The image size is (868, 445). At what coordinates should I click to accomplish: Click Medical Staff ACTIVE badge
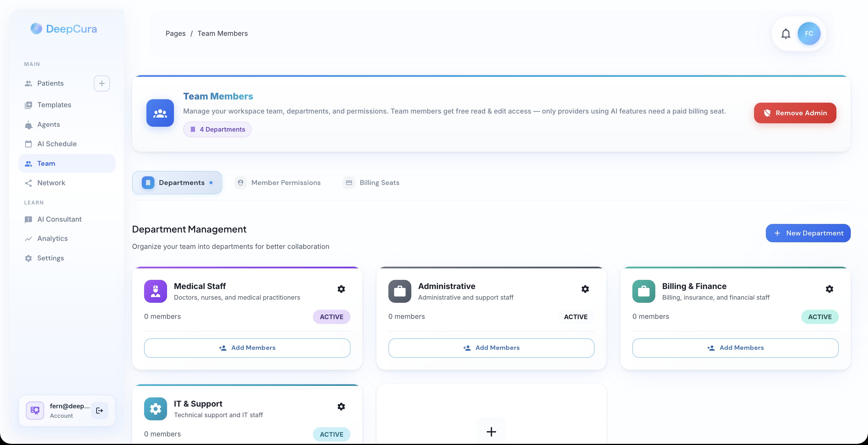[x=332, y=317]
